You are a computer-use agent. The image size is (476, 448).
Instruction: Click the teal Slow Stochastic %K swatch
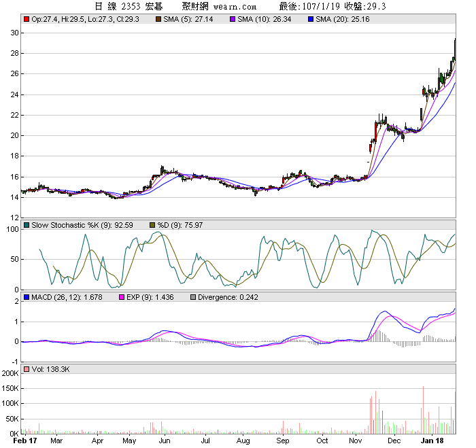[x=27, y=225]
